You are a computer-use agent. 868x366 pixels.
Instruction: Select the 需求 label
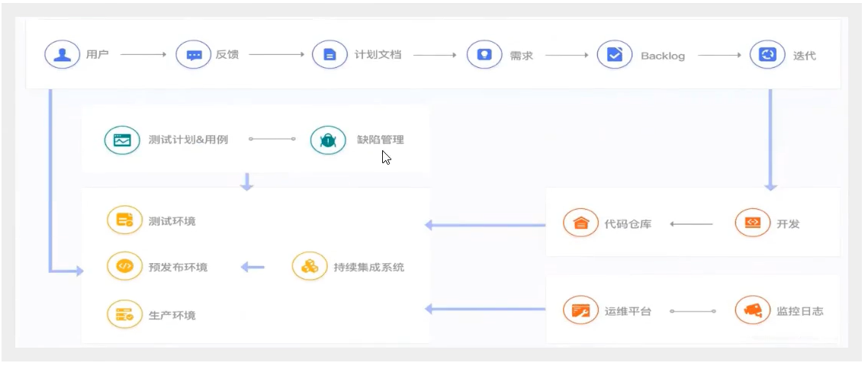[521, 55]
